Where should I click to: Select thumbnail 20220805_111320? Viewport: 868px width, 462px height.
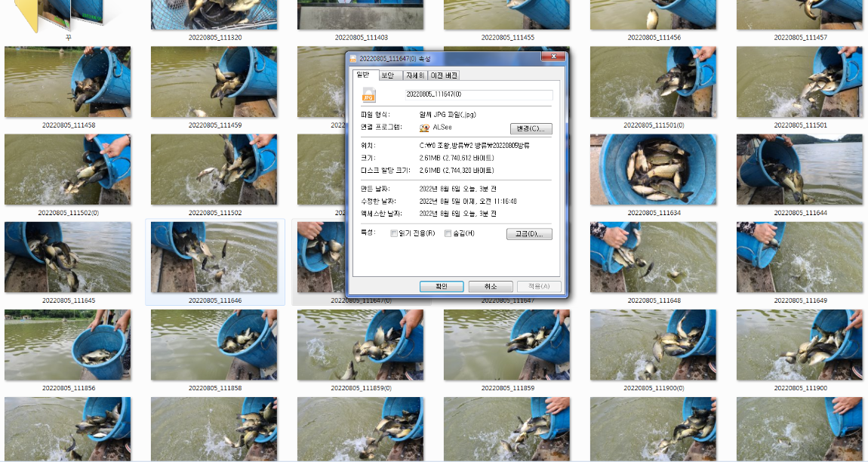(x=214, y=14)
